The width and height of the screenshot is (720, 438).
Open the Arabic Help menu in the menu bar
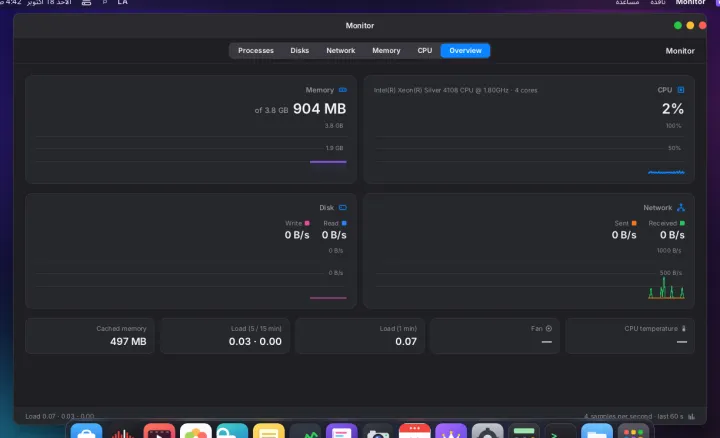[x=627, y=3]
